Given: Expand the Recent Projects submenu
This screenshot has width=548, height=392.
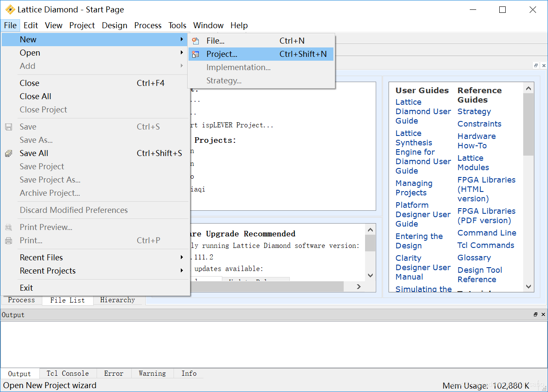Looking at the screenshot, I should coord(95,271).
